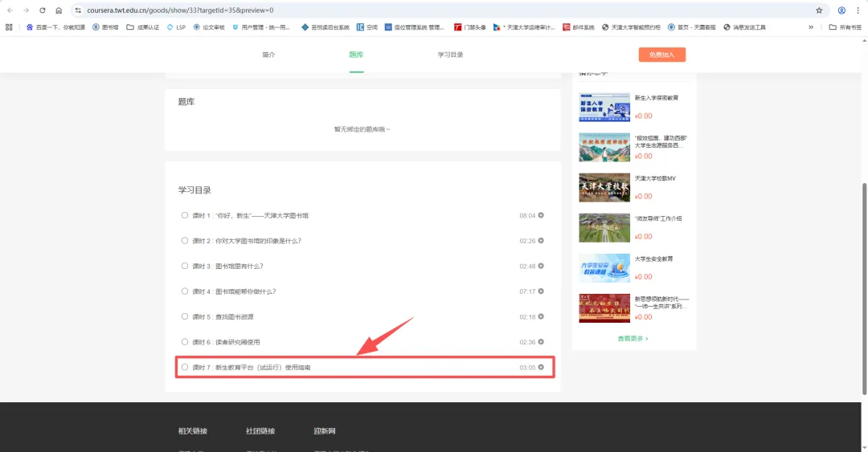The width and height of the screenshot is (868, 452).
Task: Click the browser reload icon
Action: [42, 10]
